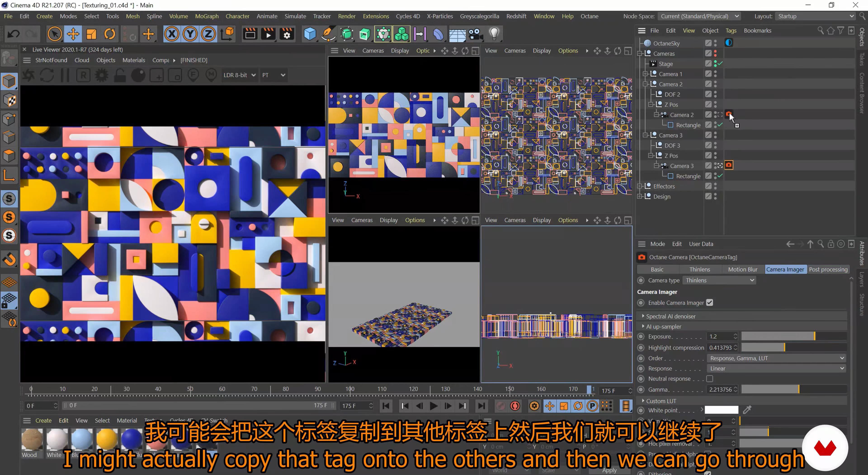
Task: Adjust the Gamma slider
Action: click(x=794, y=389)
